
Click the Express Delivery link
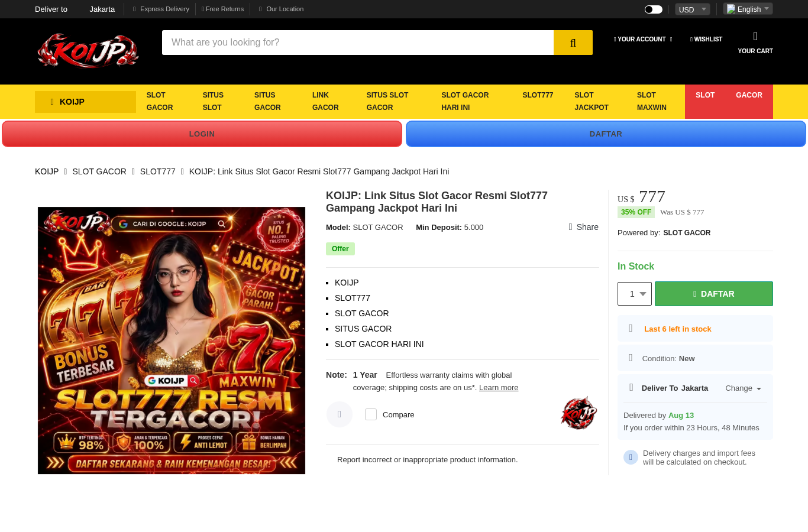161,9
